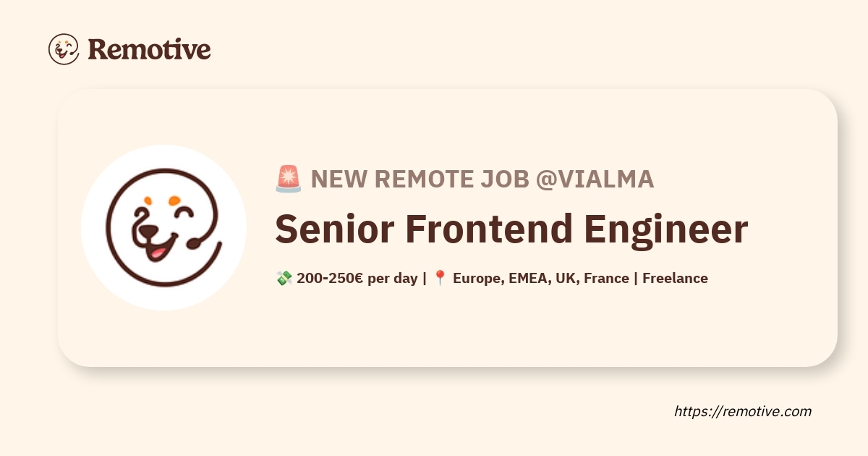Click the flying money emoji icon
The width and height of the screenshot is (868, 456).
click(x=284, y=278)
